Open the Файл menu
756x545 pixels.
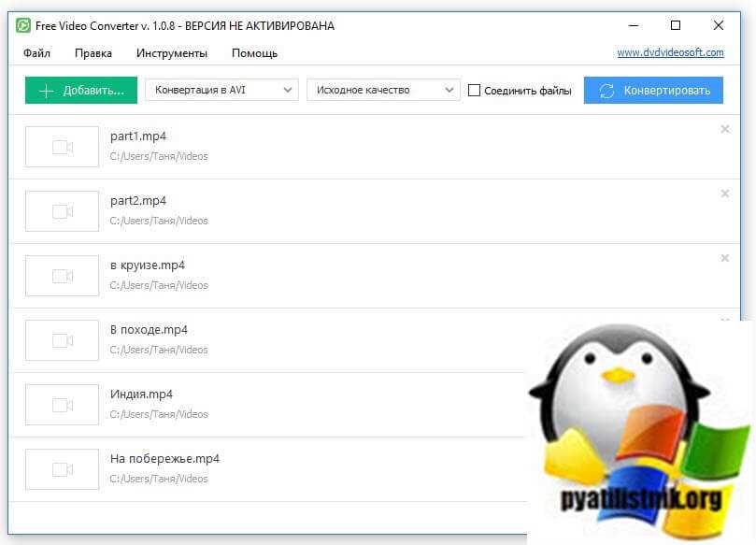36,53
